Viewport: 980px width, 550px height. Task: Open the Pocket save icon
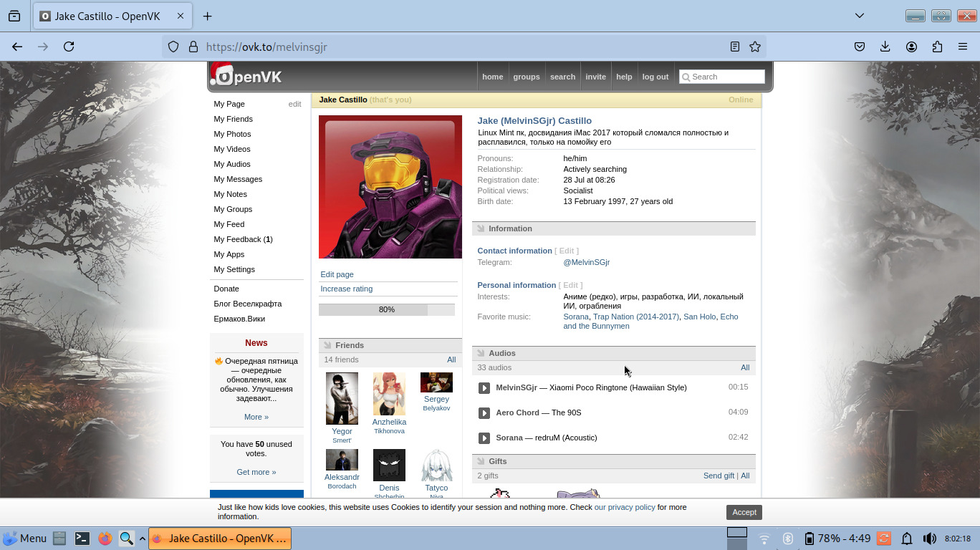(x=860, y=47)
